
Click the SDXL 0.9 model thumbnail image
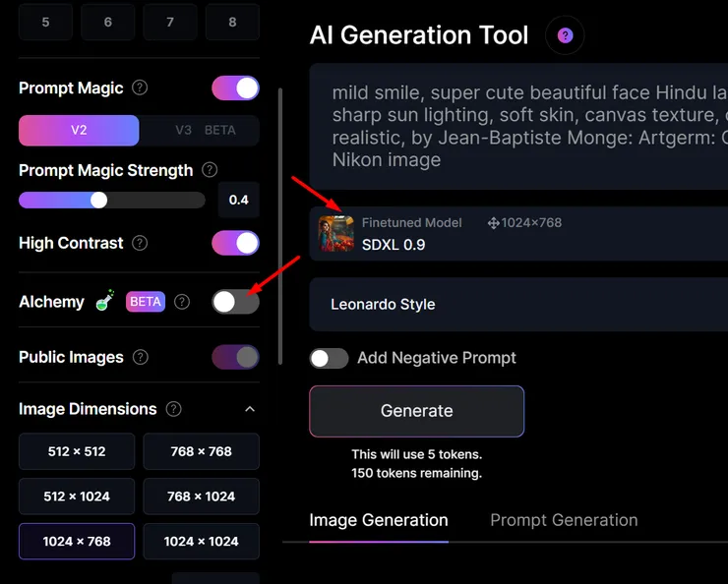coord(336,234)
